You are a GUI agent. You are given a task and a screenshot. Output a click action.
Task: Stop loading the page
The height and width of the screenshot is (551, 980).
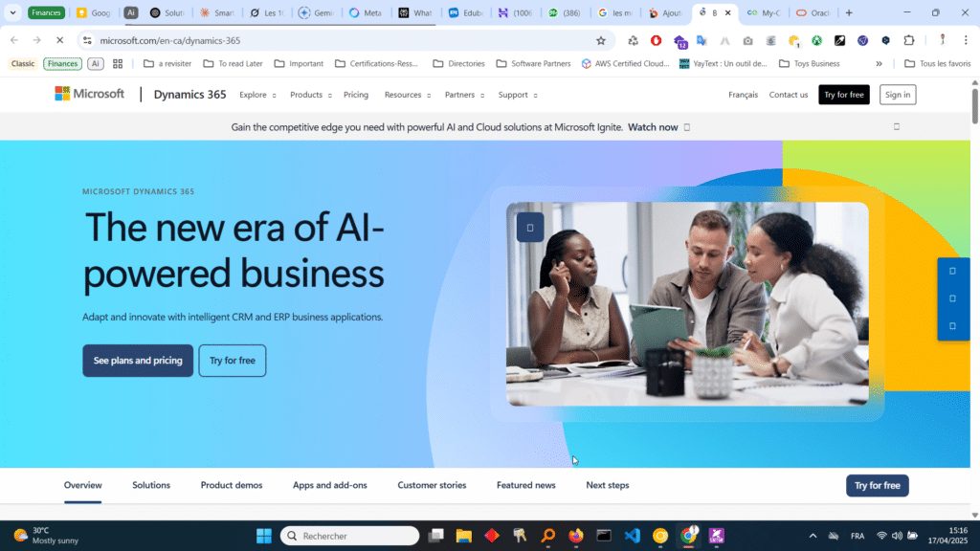point(59,40)
